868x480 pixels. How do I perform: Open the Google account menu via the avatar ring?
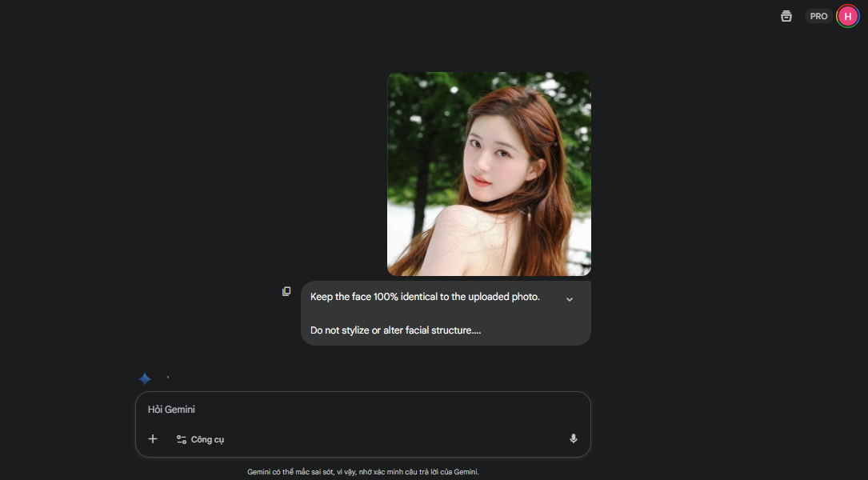[x=847, y=15]
